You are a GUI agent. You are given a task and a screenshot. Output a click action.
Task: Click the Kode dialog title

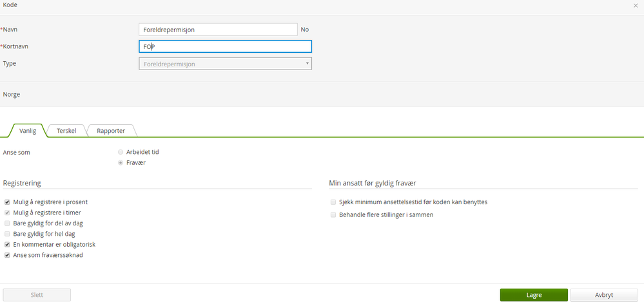point(10,5)
